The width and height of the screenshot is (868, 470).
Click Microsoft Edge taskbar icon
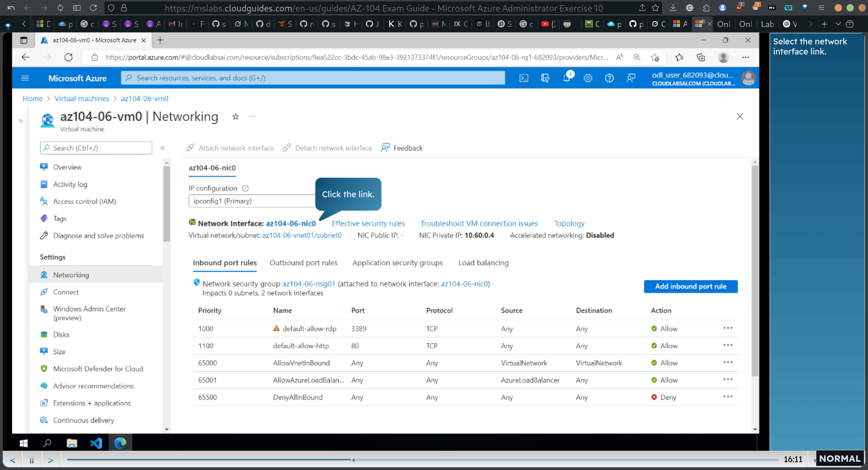click(x=120, y=443)
